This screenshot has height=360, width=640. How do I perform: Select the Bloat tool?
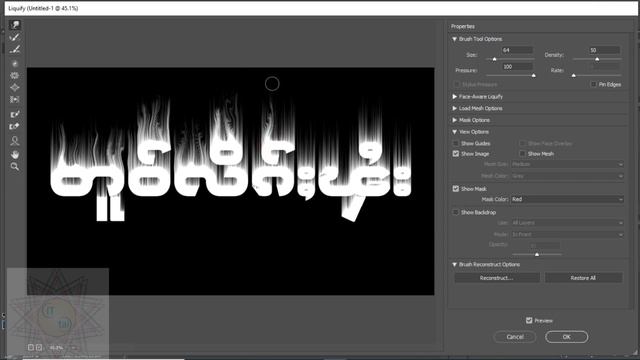click(15, 88)
